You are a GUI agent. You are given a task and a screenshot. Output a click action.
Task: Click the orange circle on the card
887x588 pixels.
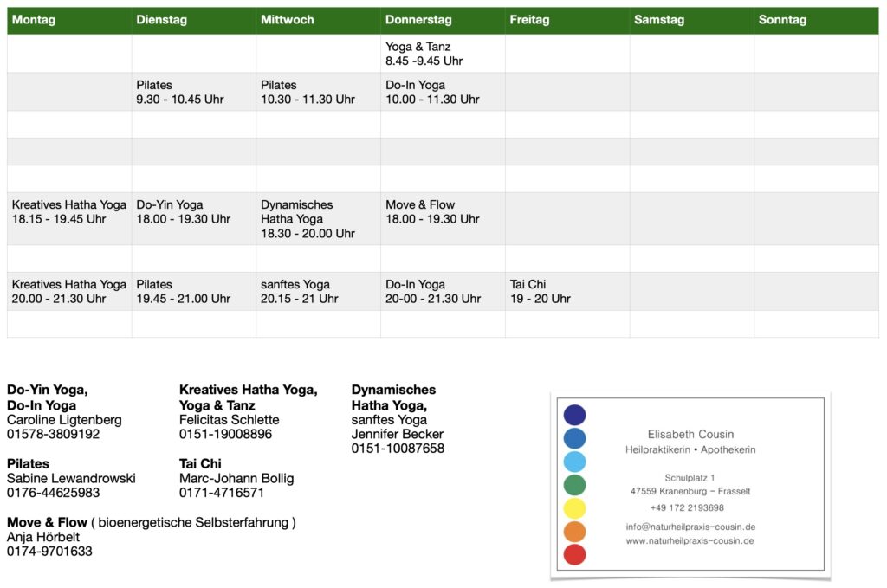click(574, 532)
